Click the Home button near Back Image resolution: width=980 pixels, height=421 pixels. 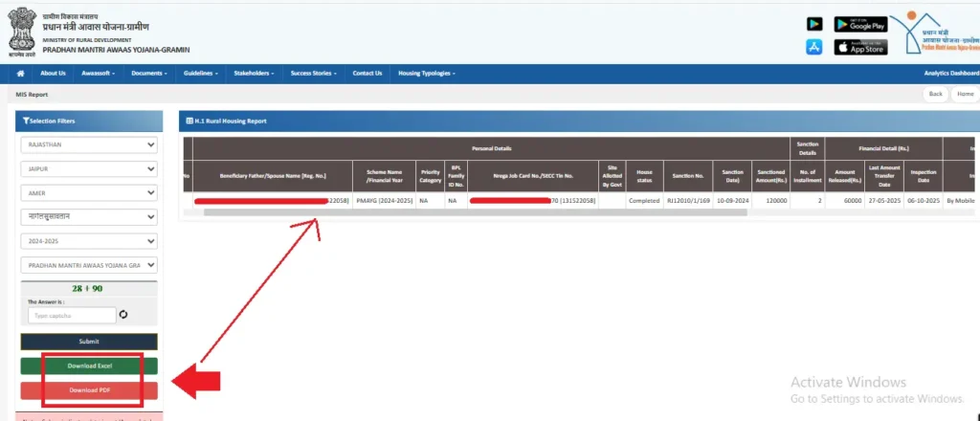[965, 94]
